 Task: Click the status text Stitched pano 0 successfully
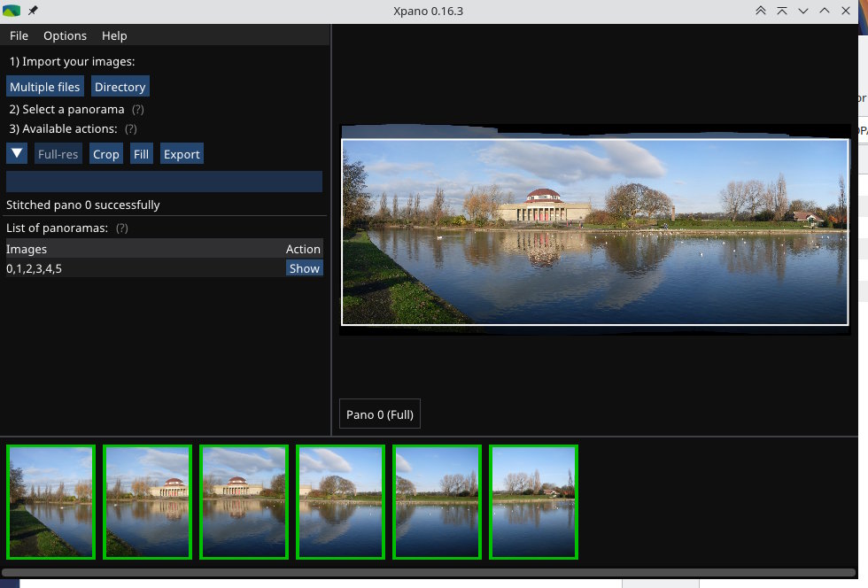(83, 205)
